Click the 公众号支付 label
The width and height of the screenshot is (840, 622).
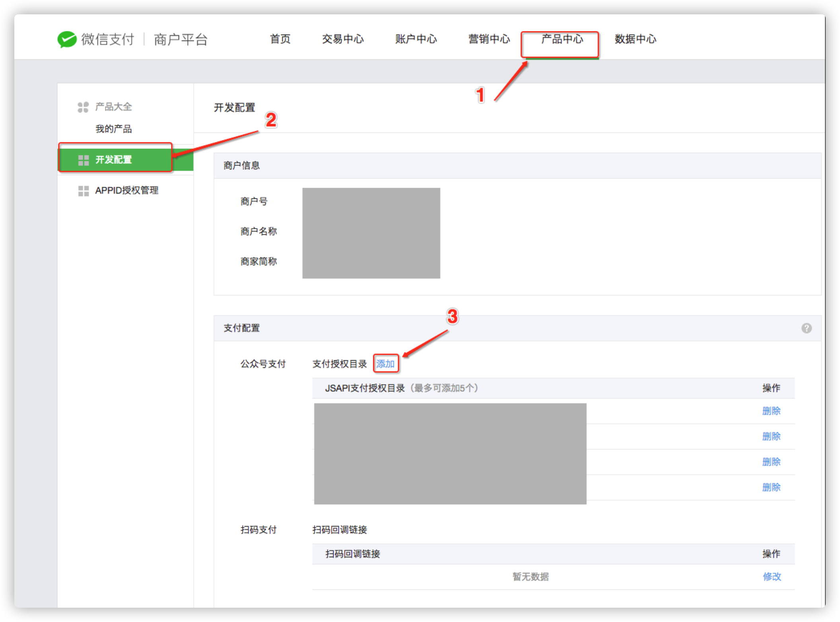click(263, 363)
